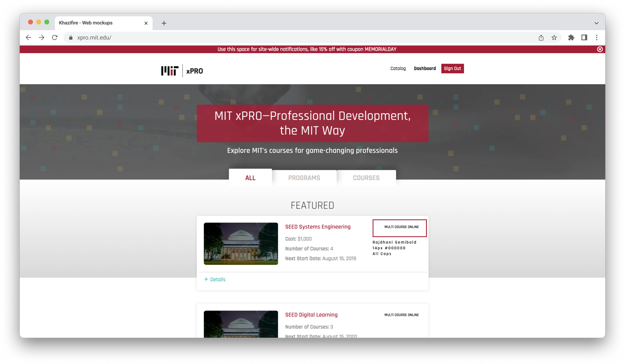Open the SEED Systems Engineering thumbnail
The width and height of the screenshot is (625, 364).
(x=241, y=244)
